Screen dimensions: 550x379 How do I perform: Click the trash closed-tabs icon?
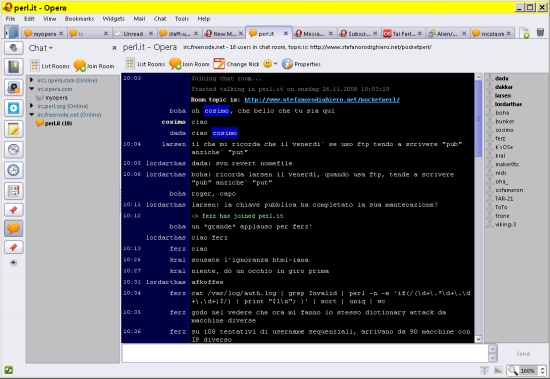[x=540, y=33]
